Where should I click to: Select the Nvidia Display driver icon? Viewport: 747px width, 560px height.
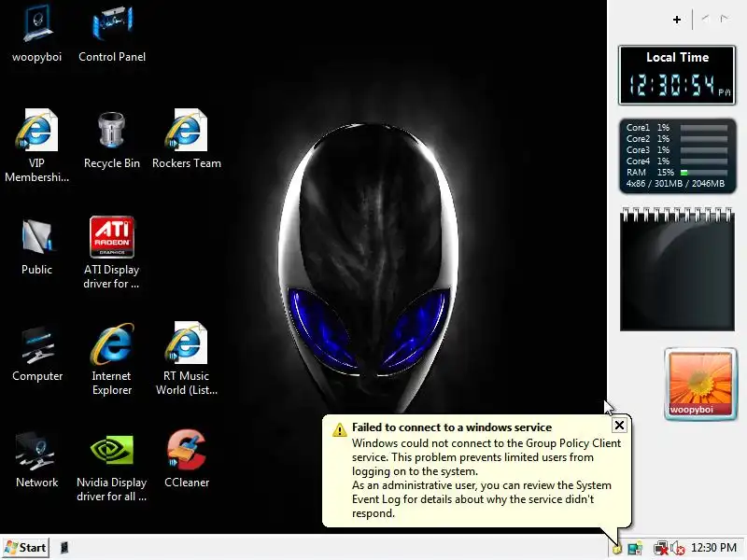point(112,467)
